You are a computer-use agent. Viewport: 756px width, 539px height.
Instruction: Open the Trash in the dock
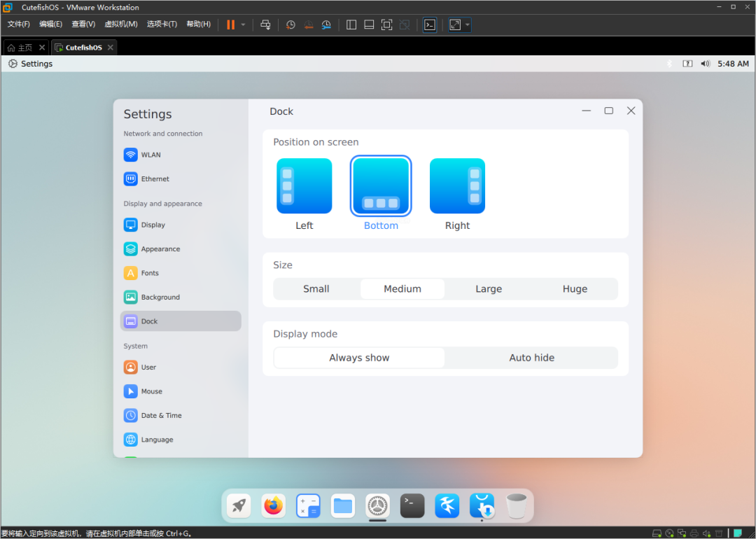point(516,505)
